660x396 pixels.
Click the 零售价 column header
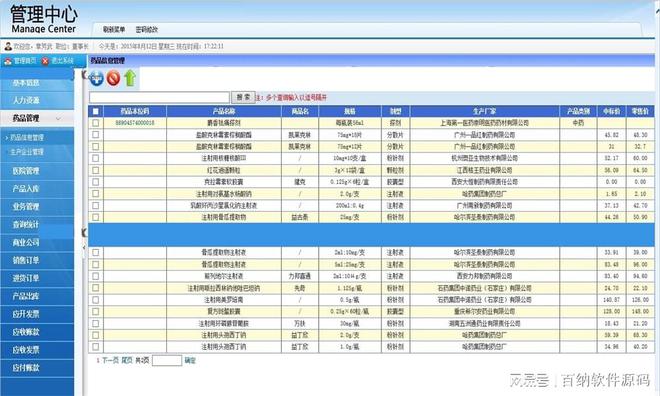[x=640, y=111]
